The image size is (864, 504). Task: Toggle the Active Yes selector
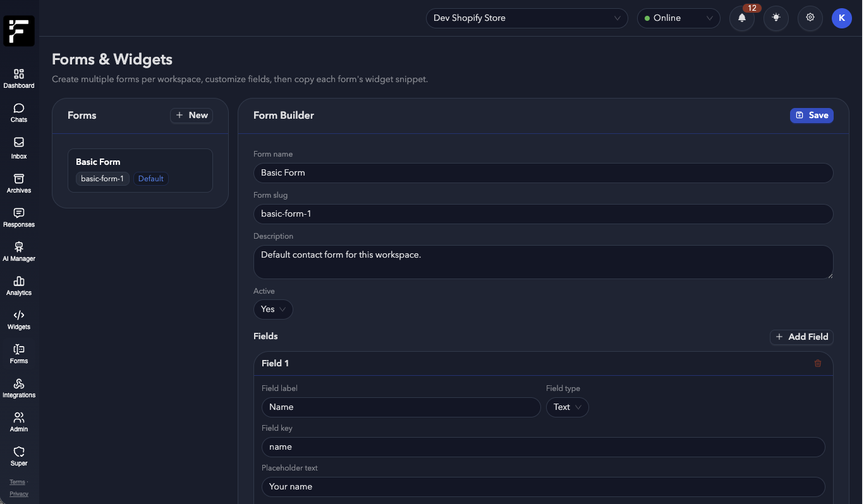pyautogui.click(x=273, y=309)
